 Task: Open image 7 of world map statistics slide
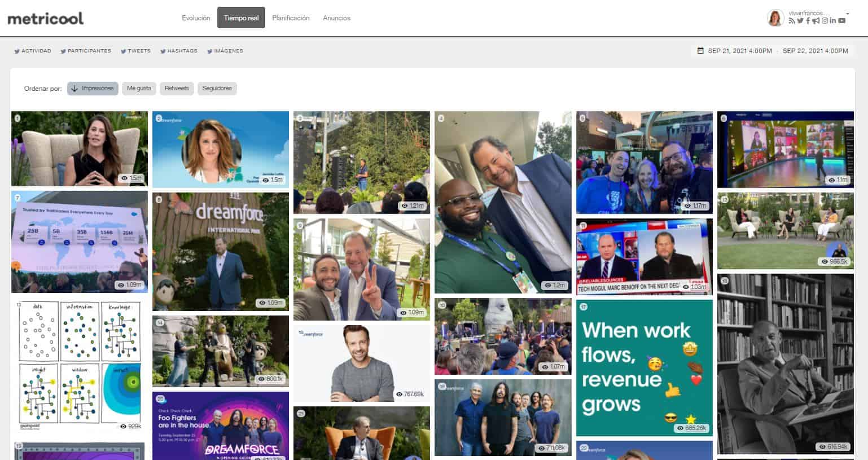coord(80,242)
